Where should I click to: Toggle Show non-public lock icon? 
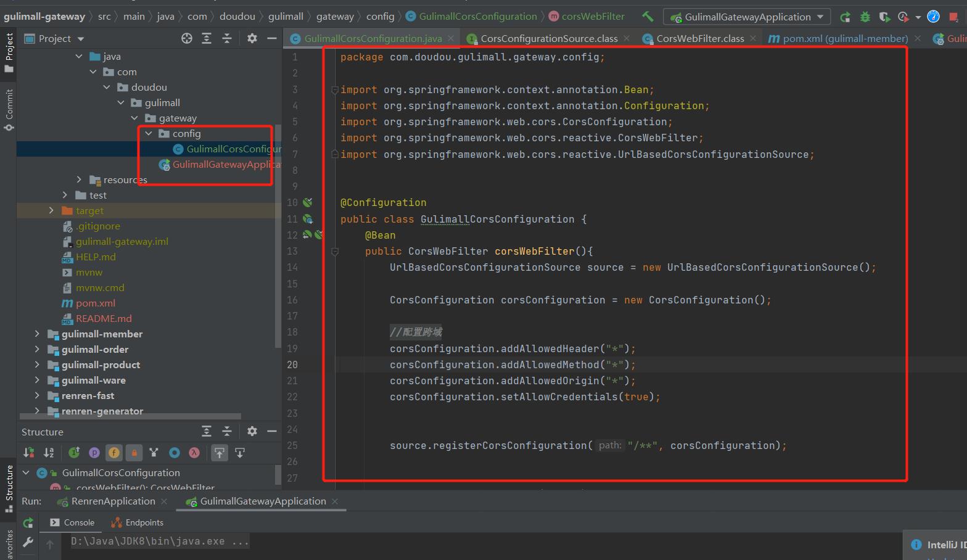pos(134,453)
